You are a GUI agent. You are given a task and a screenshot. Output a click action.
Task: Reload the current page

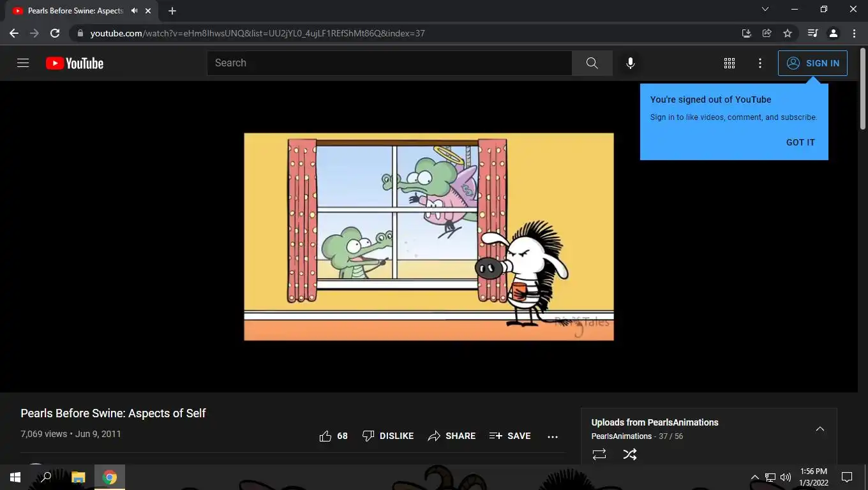pos(55,33)
